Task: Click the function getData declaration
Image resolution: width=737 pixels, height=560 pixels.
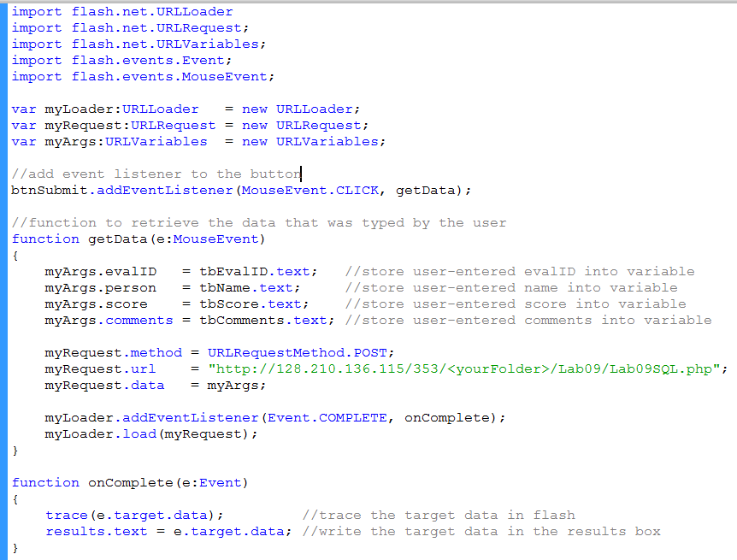Action: [x=139, y=239]
